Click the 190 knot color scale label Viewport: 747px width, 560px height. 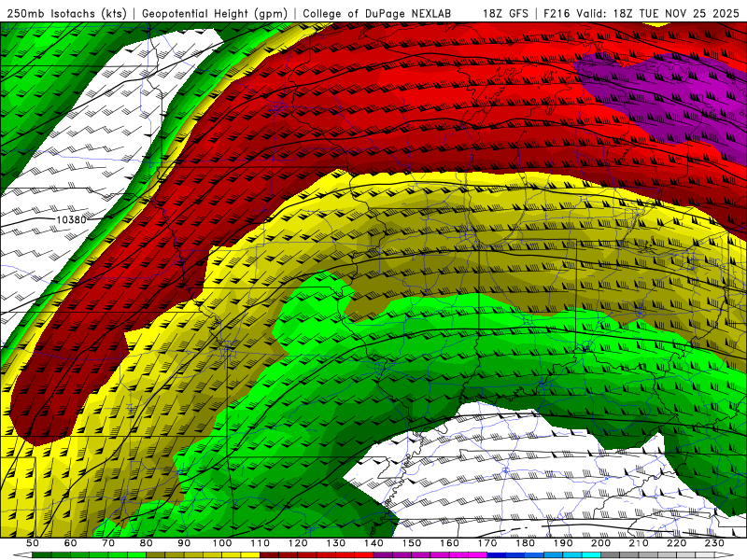pos(563,543)
